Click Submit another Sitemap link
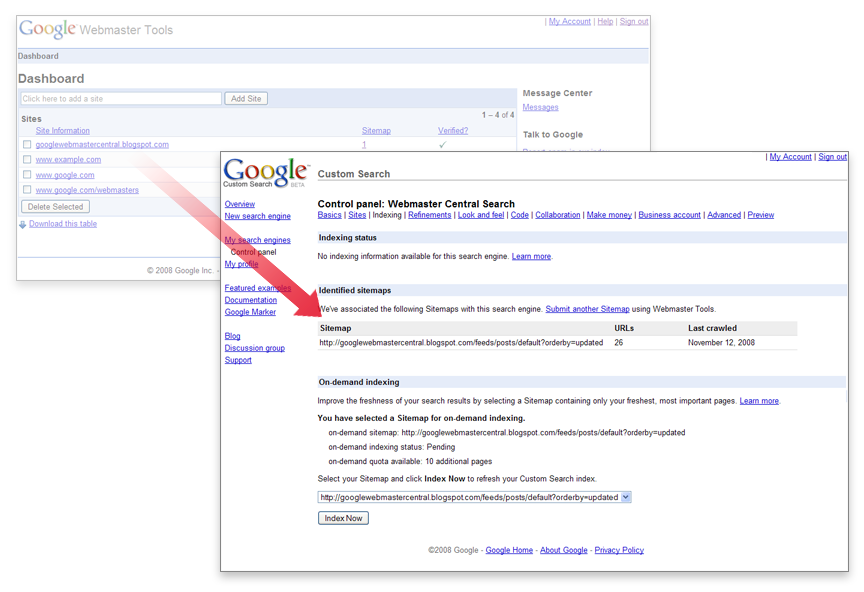This screenshot has width=864, height=592. (587, 309)
